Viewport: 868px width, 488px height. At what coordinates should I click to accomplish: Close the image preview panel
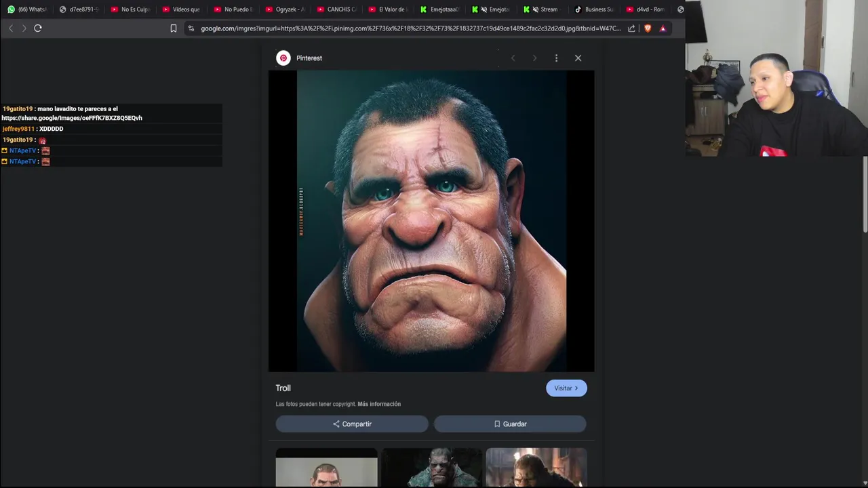click(578, 58)
